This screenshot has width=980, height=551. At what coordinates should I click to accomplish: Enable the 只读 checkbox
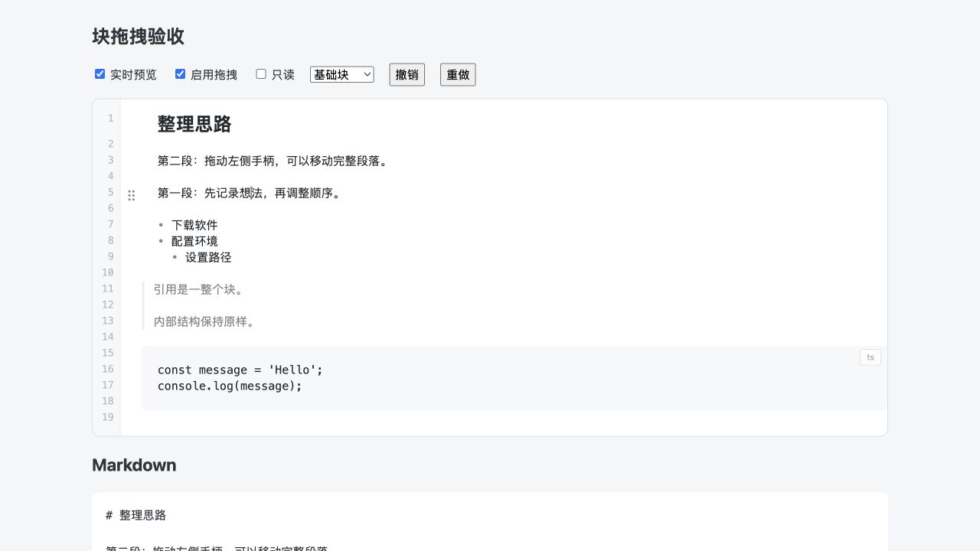coord(261,73)
